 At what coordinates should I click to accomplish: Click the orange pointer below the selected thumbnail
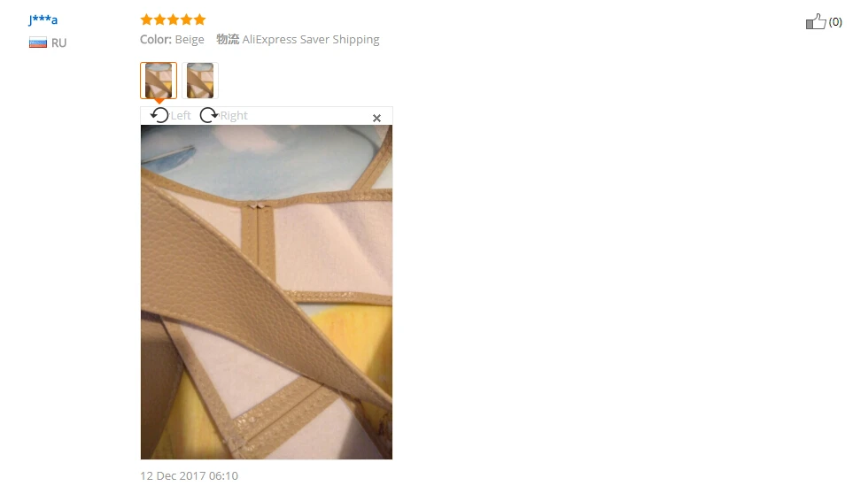(x=159, y=101)
